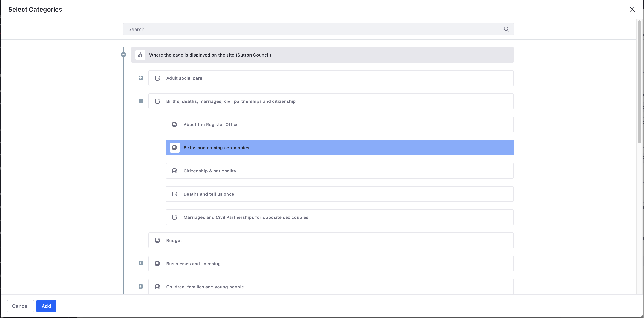644x318 pixels.
Task: Deselect Births and naming ceremonies category
Action: pyautogui.click(x=339, y=148)
